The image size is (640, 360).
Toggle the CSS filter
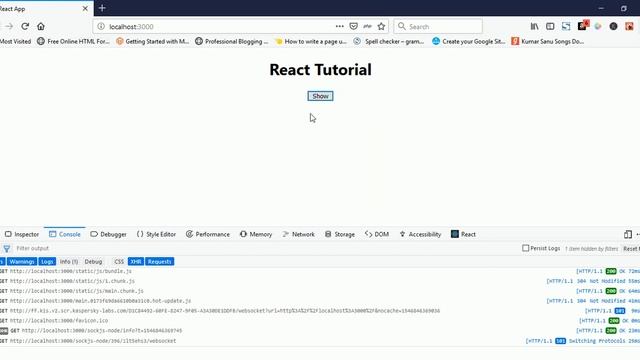pos(119,262)
